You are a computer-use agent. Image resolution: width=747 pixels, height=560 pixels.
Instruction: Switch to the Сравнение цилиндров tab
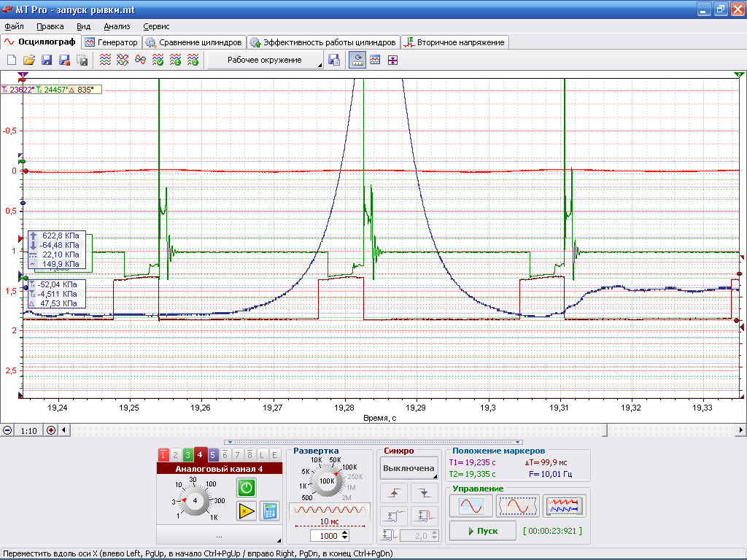(194, 42)
